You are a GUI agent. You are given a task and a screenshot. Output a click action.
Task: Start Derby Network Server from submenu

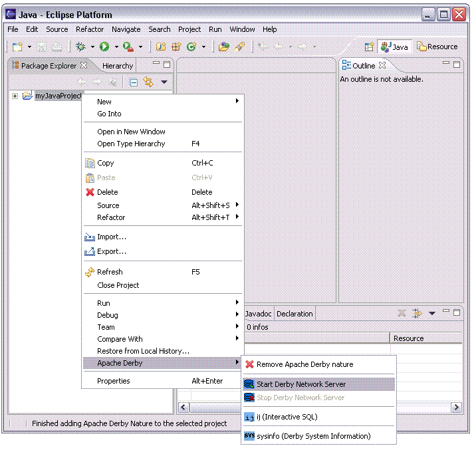point(300,384)
